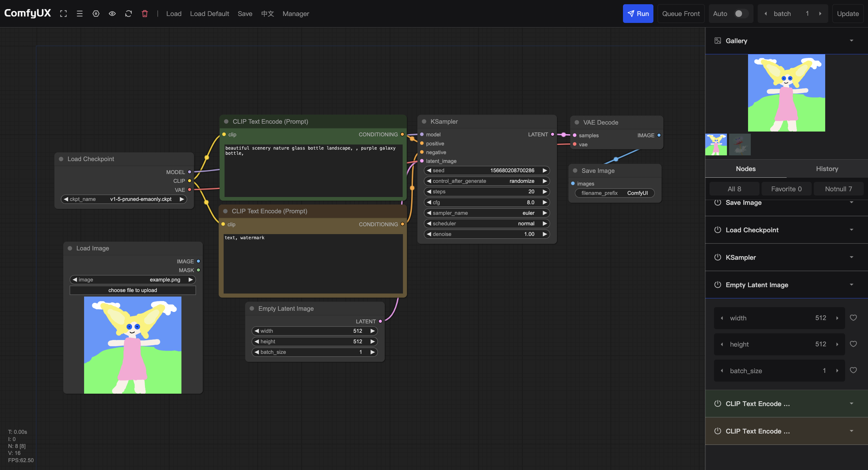The height and width of the screenshot is (470, 868).
Task: Open the hamburger list icon
Action: [80, 14]
